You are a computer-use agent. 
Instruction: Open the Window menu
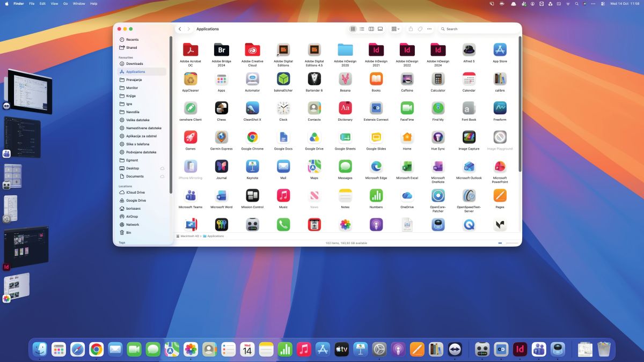pyautogui.click(x=79, y=3)
